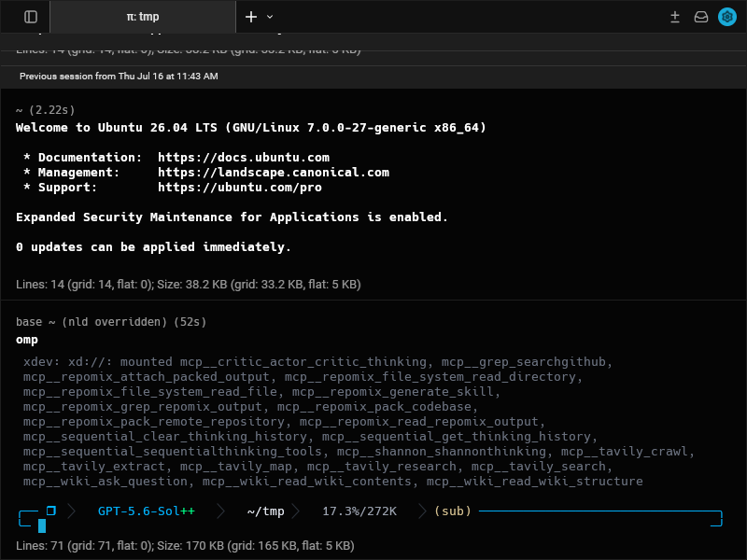Click the GPT-5.6-Sol++ model label
747x560 pixels.
click(x=147, y=511)
